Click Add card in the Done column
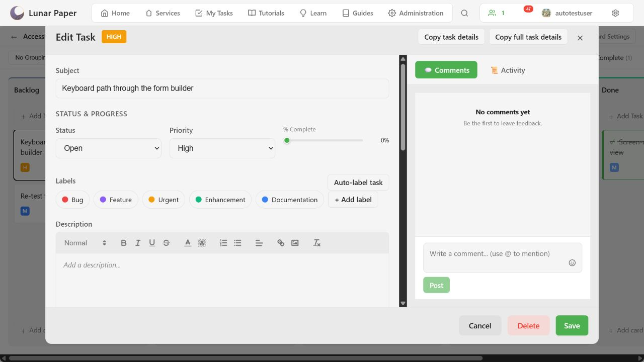Screen dimensions: 644x362 point(625,330)
